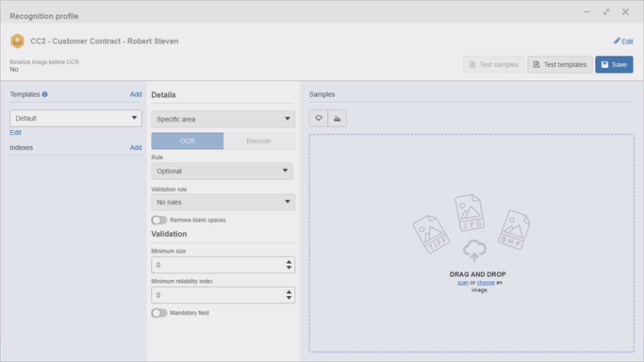This screenshot has width=644, height=362.
Task: Click the Save button
Action: point(614,64)
